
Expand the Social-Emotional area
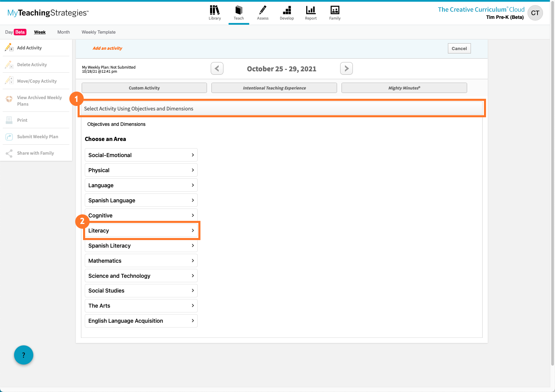tap(141, 155)
